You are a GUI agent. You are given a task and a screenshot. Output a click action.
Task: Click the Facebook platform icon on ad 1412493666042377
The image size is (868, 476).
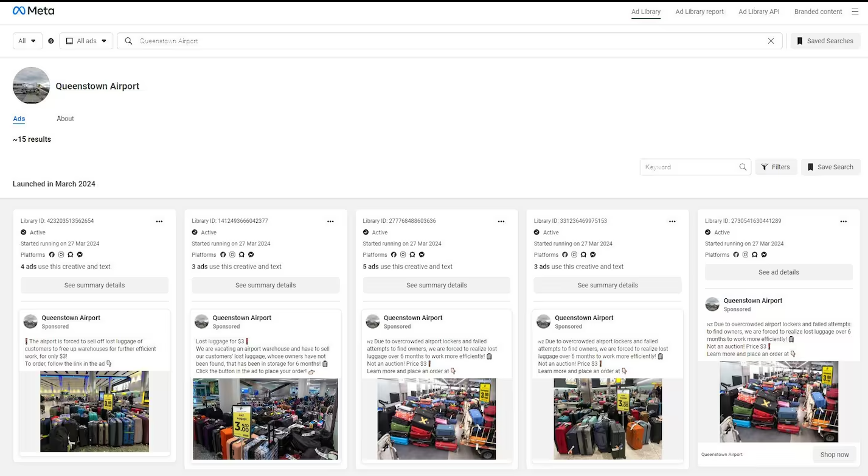click(x=223, y=254)
